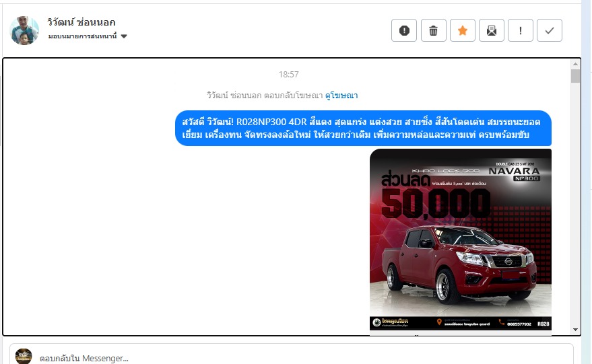
Task: Mark conversation unread with the envelope icon
Action: (492, 30)
